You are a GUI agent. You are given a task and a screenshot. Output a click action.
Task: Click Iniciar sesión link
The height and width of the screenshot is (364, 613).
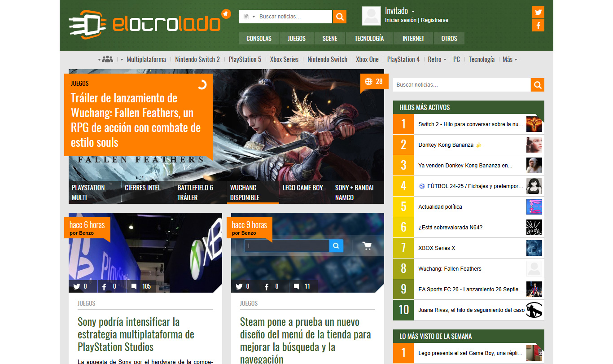click(401, 20)
